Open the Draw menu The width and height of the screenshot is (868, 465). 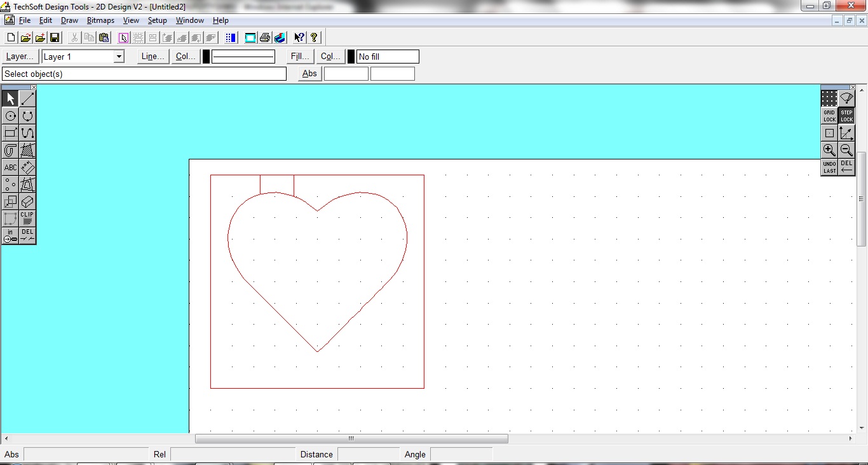(x=69, y=20)
